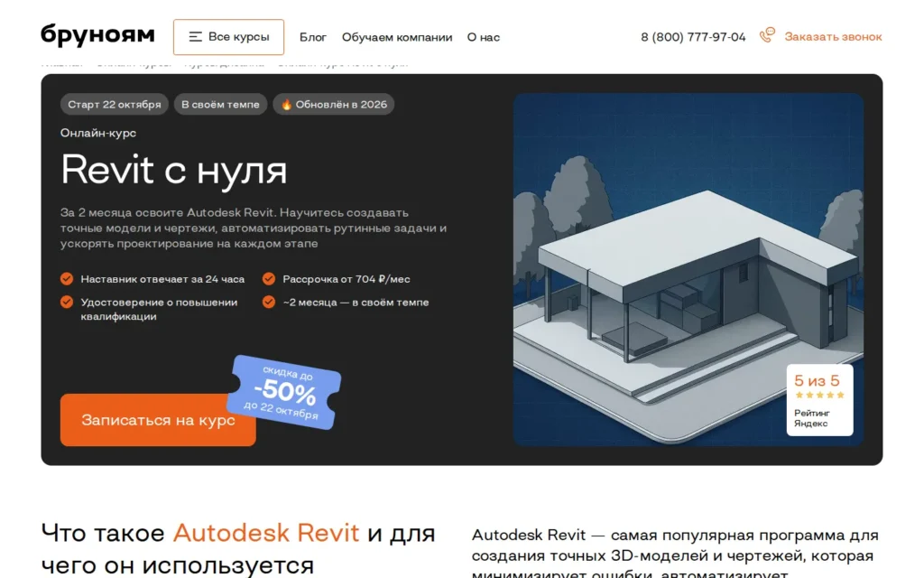Go to the Блог page

pos(312,37)
